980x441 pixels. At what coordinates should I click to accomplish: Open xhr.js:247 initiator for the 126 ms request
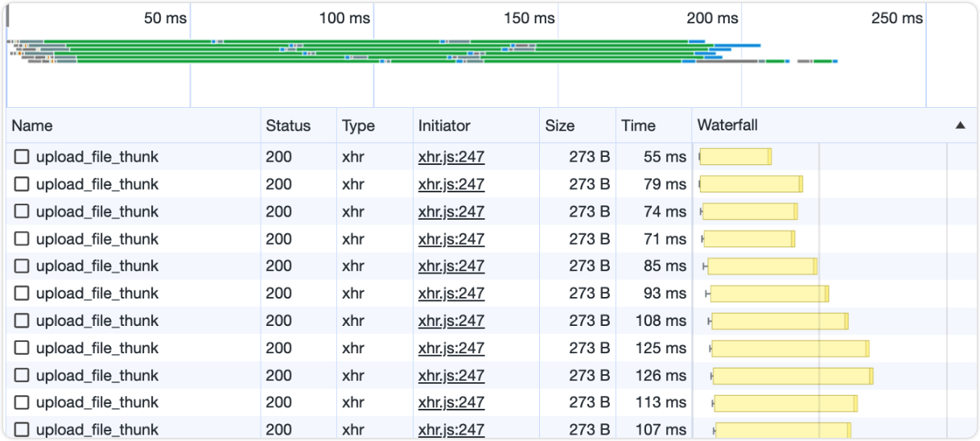(x=451, y=375)
